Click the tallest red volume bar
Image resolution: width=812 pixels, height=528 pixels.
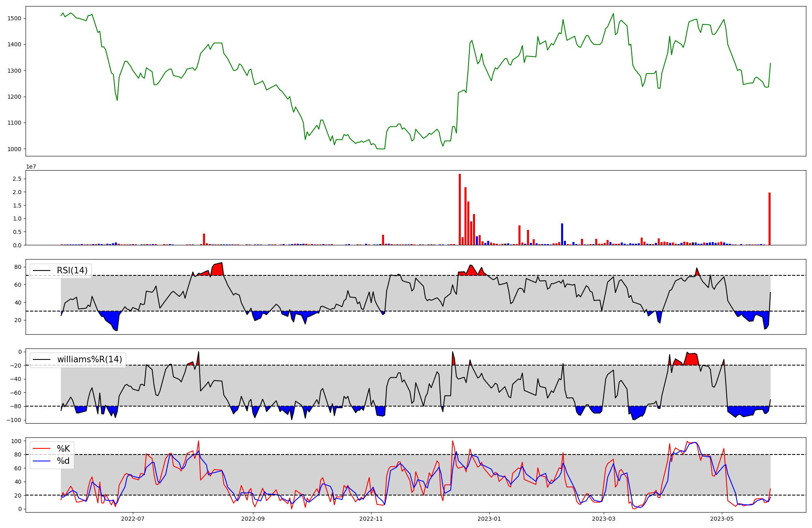pyautogui.click(x=460, y=210)
